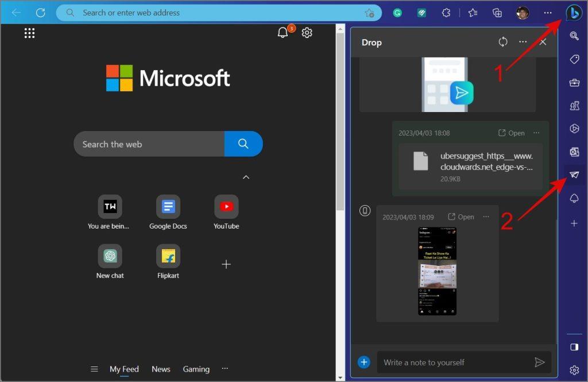Screen dimensions: 588x382
Task: Open the feed hamburger menu
Action: (x=95, y=369)
